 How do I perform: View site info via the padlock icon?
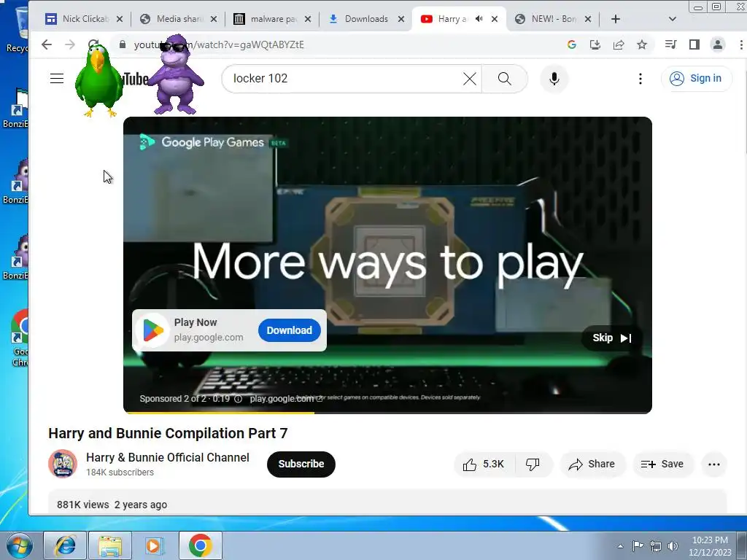point(123,44)
